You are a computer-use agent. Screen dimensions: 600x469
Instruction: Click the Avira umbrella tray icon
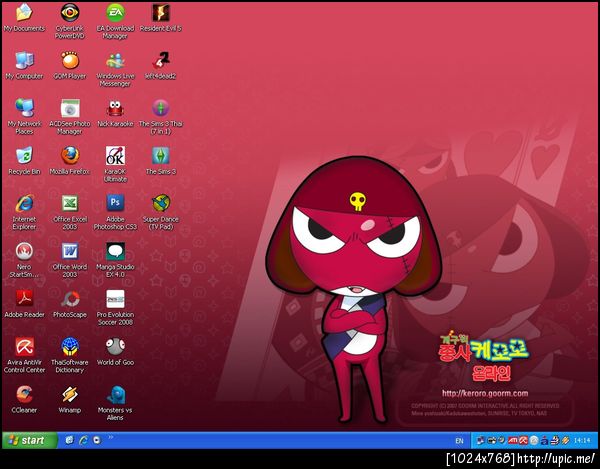point(523,441)
